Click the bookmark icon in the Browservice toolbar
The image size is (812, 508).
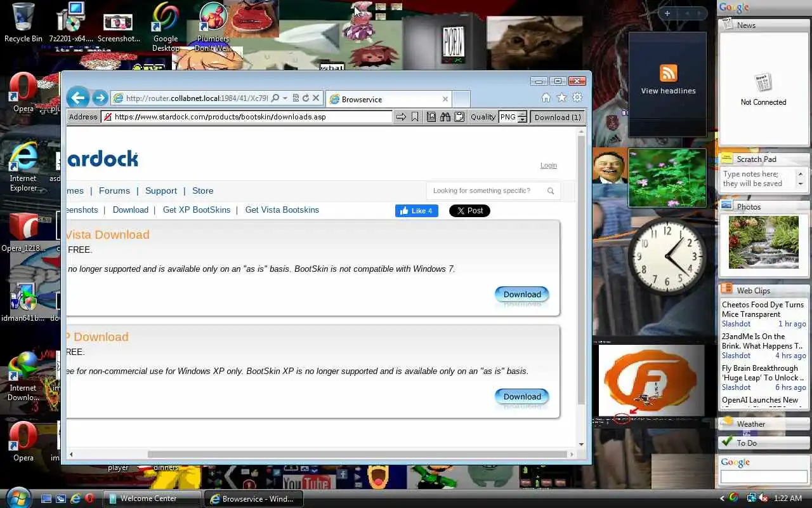[415, 117]
